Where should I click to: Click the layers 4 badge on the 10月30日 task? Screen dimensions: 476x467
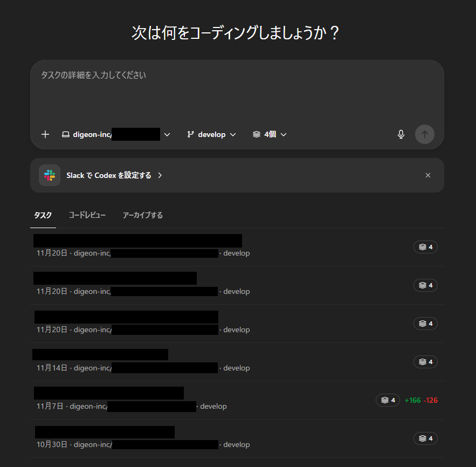click(x=425, y=438)
